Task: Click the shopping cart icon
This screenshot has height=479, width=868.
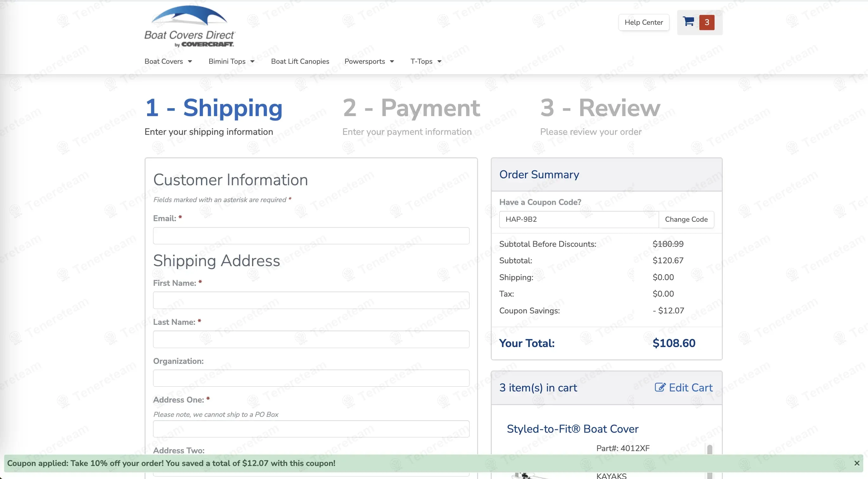Action: coord(688,22)
